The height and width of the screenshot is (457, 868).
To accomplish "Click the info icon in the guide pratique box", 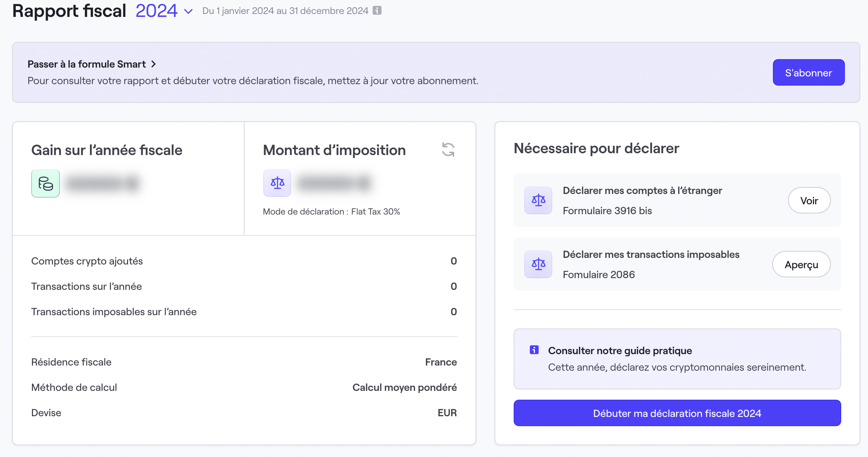I will pyautogui.click(x=534, y=350).
